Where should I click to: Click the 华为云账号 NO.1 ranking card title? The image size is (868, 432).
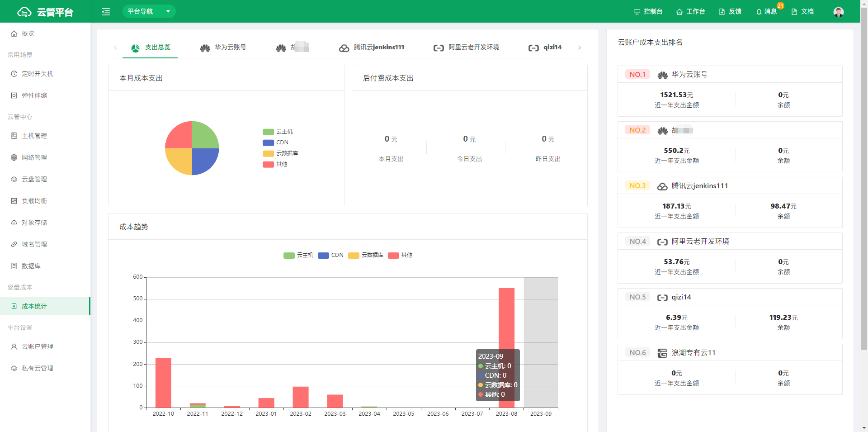click(689, 75)
